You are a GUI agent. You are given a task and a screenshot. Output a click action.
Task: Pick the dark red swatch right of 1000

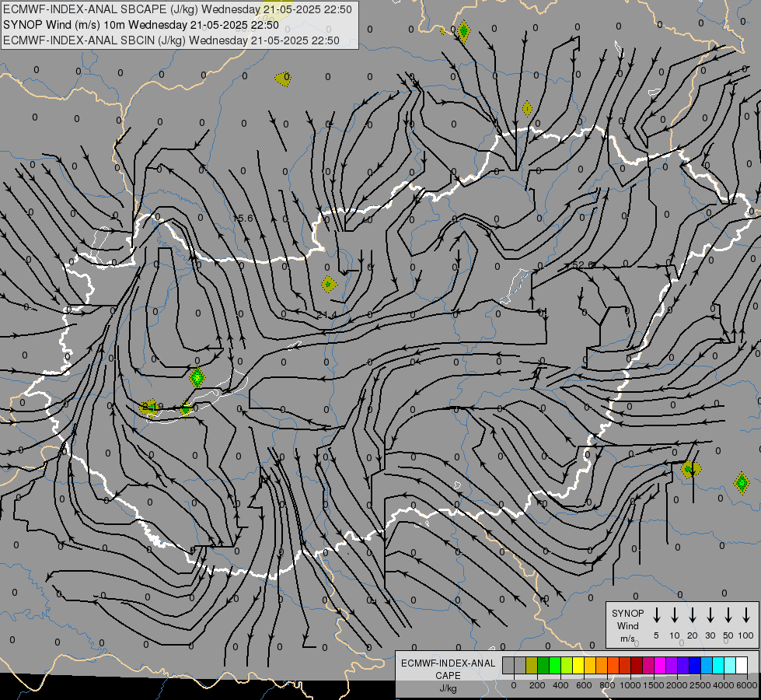click(x=637, y=666)
